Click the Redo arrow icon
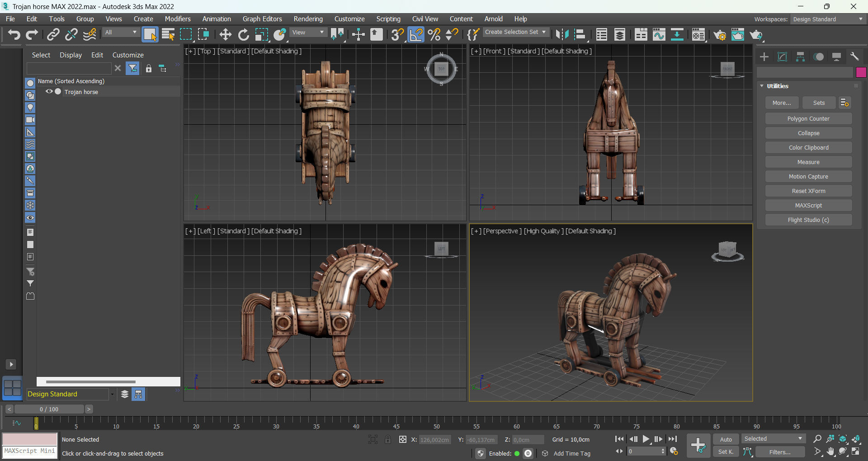 32,34
